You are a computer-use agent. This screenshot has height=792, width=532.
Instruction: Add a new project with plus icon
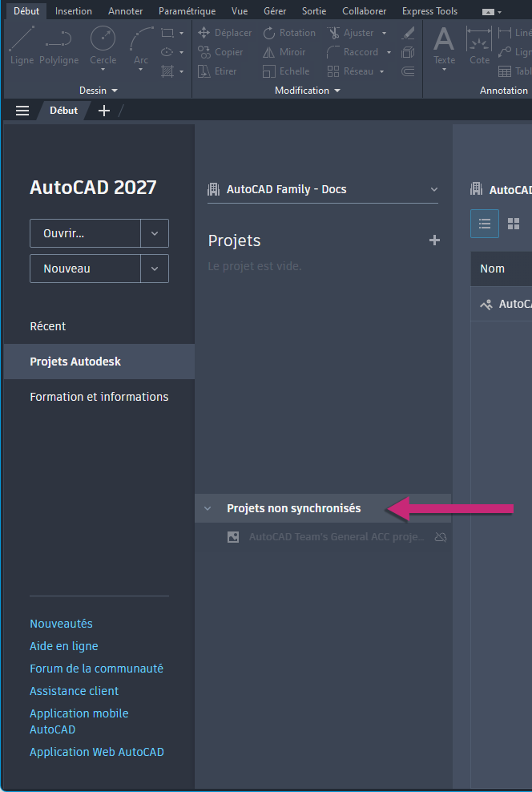click(x=434, y=240)
